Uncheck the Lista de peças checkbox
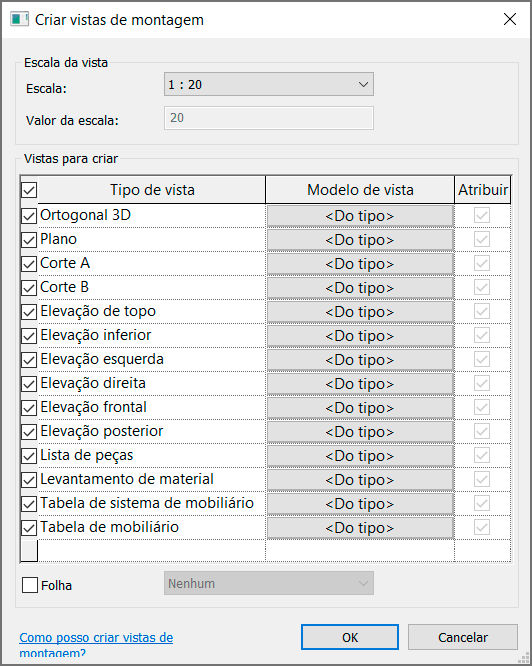The image size is (532, 666). click(x=29, y=456)
